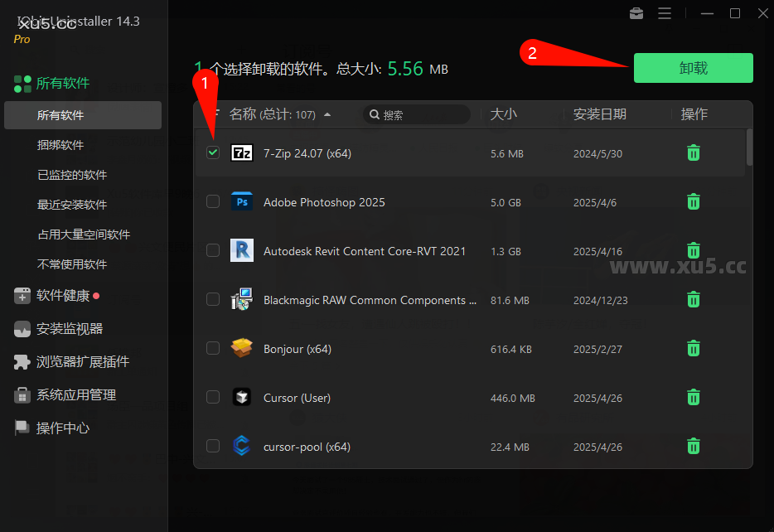Screen dimensions: 774x532
Task: Select the Autodesk Revit Content checkbox
Action: 213,250
